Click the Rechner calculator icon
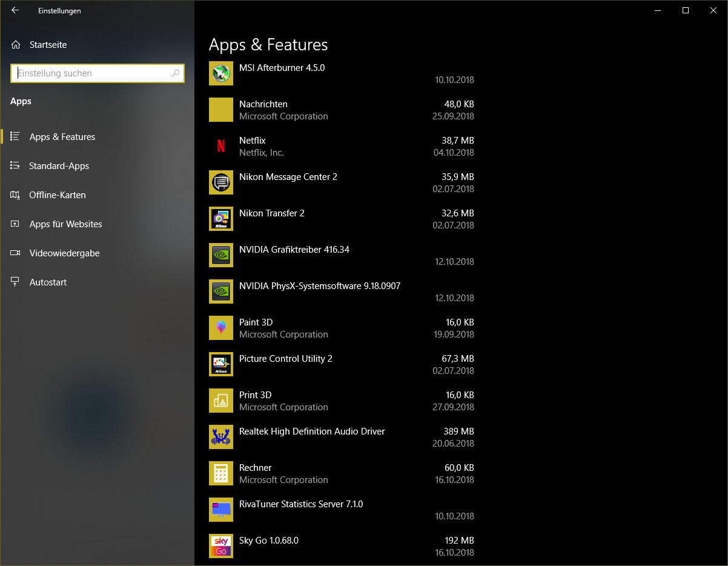Viewport: 728px width, 566px height. pos(221,473)
